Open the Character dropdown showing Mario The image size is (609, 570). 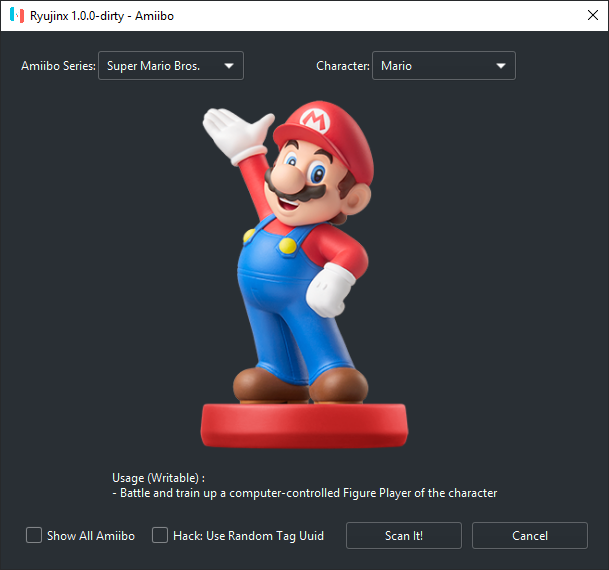pyautogui.click(x=444, y=66)
